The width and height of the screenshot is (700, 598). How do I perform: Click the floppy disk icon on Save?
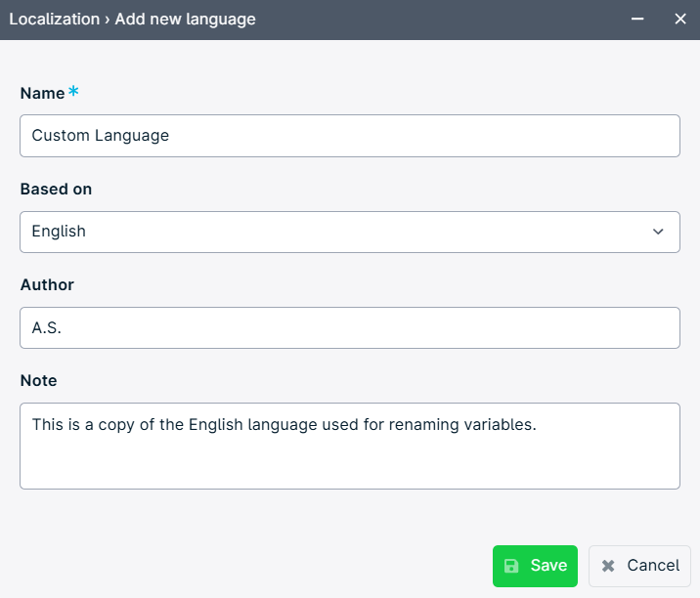click(511, 566)
